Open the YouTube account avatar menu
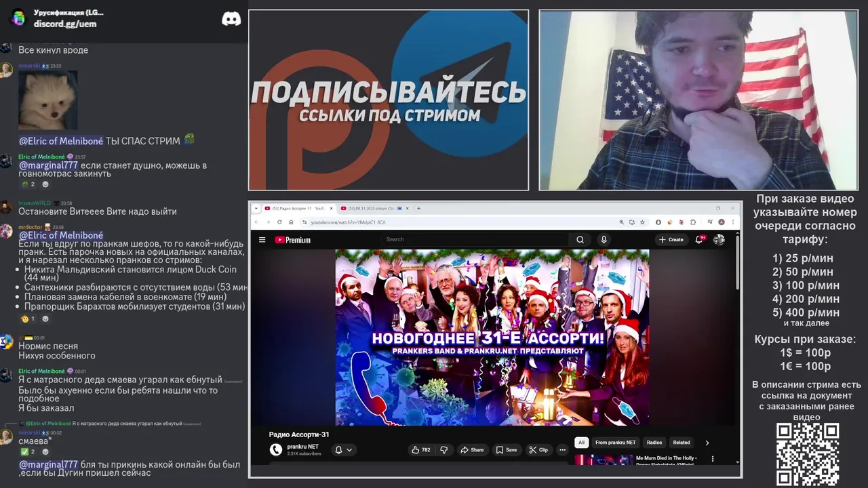The image size is (868, 488). [x=719, y=239]
